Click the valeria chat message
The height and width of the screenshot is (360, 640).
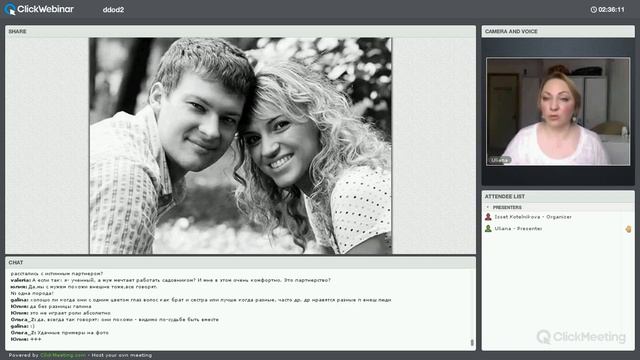[x=171, y=280]
